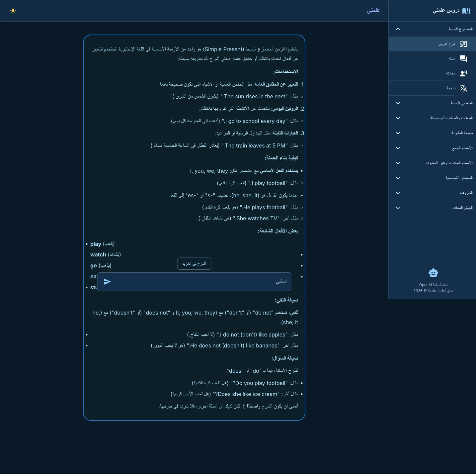
Task: Click the robot icon above OpenAI notice
Action: [433, 273]
